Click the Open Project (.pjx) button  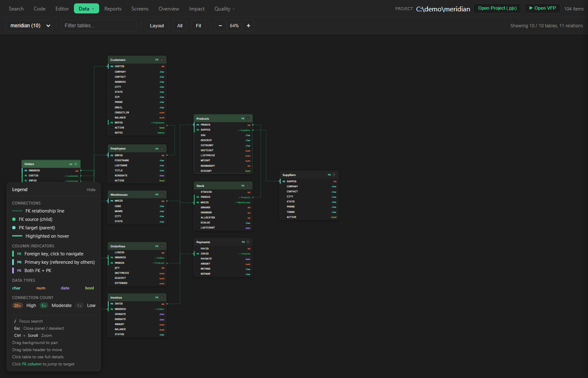(497, 8)
